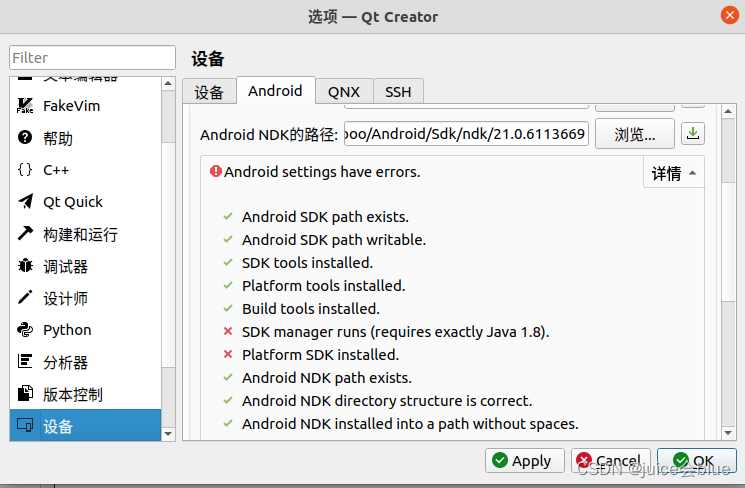Click 'Android NDK directory structure is correct.' text
Image resolution: width=745 pixels, height=488 pixels.
coord(387,401)
